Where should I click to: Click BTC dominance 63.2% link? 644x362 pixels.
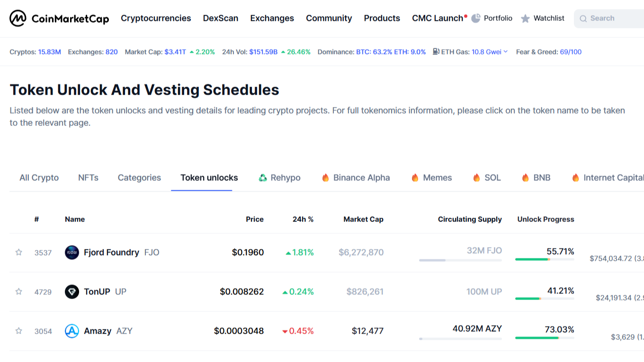point(374,52)
